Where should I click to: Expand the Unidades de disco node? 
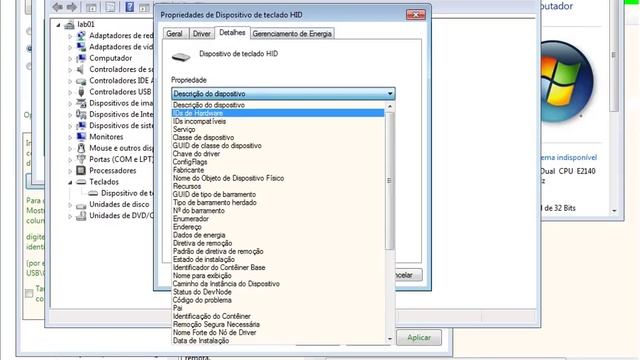click(70, 205)
